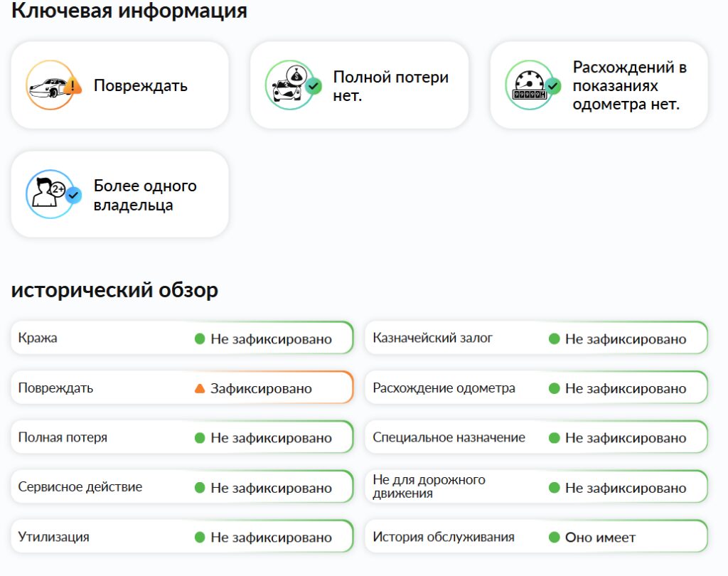The image size is (728, 576).
Task: Select the Полная потеря row label
Action: (x=63, y=437)
